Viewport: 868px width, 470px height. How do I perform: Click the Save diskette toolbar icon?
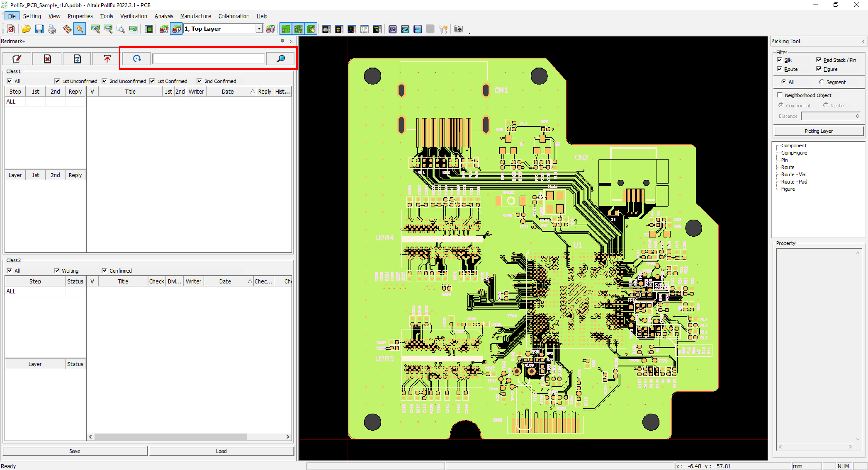point(39,29)
